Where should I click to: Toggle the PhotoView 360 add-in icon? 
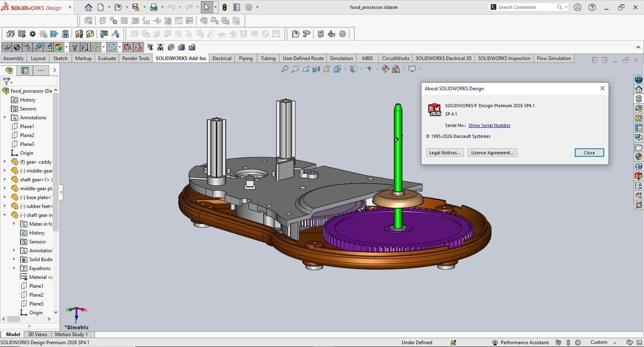[x=17, y=47]
